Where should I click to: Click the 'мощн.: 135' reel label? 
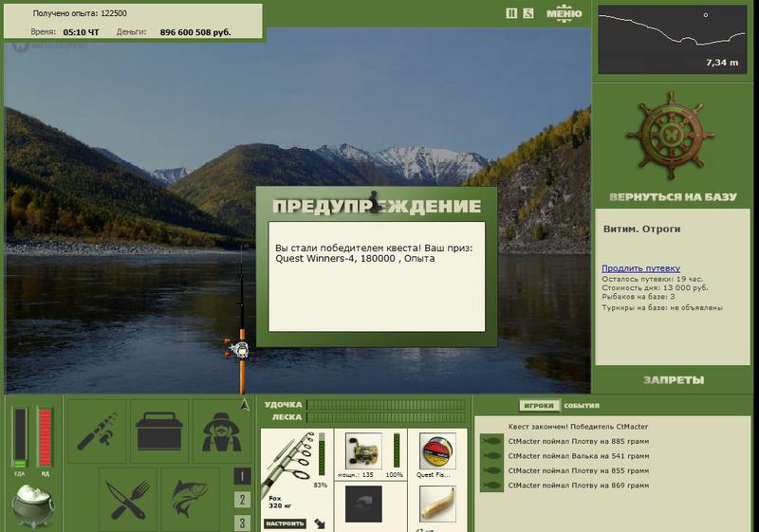click(x=356, y=475)
